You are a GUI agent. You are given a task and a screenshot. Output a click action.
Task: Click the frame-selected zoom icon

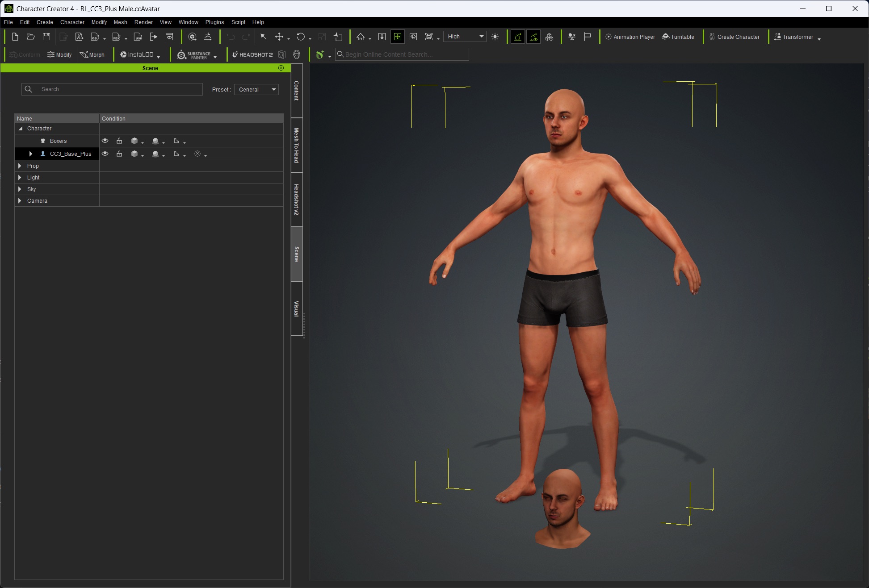point(429,37)
